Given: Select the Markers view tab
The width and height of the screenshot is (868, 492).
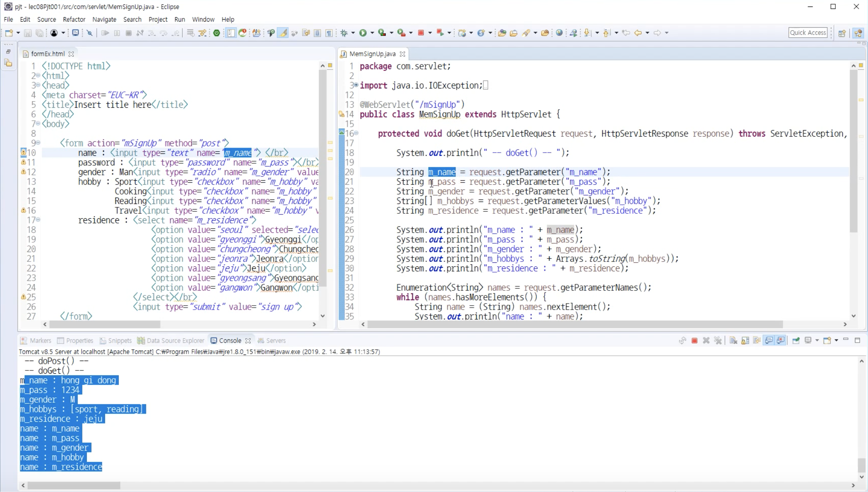Looking at the screenshot, I should point(40,341).
